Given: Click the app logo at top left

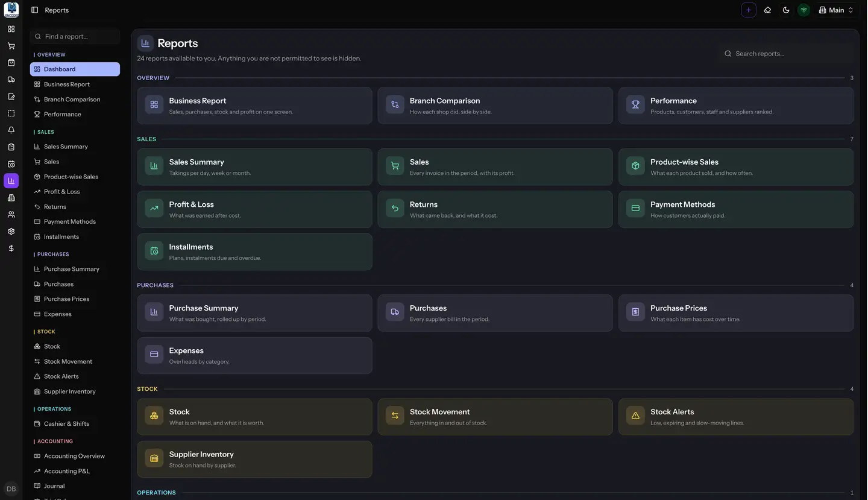Looking at the screenshot, I should (11, 10).
